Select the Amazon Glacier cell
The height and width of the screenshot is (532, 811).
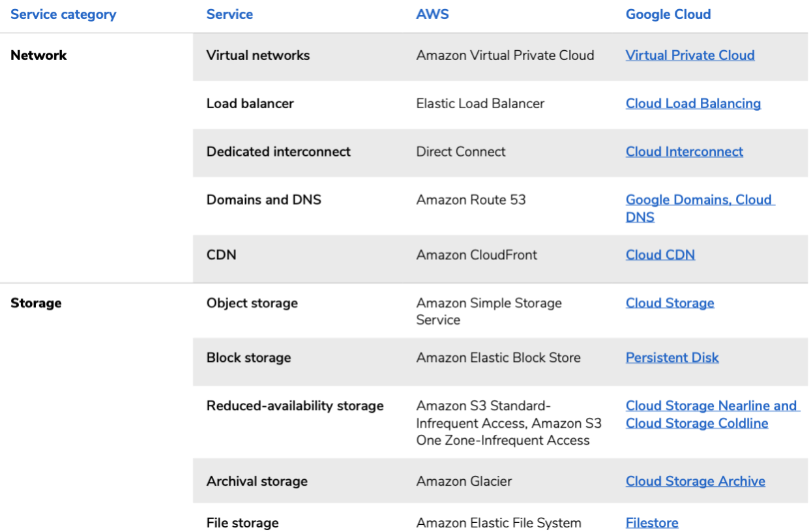(x=464, y=482)
